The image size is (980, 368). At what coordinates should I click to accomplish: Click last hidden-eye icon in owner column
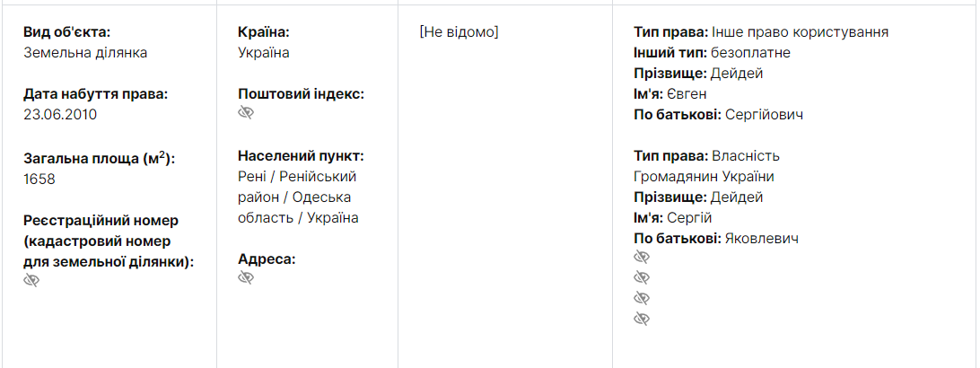click(x=642, y=319)
